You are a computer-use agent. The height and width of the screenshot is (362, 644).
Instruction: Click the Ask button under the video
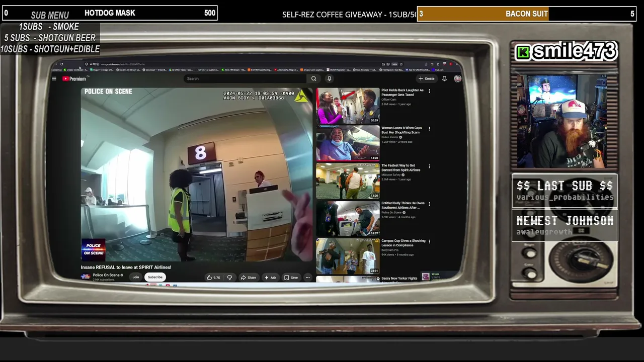271,278
